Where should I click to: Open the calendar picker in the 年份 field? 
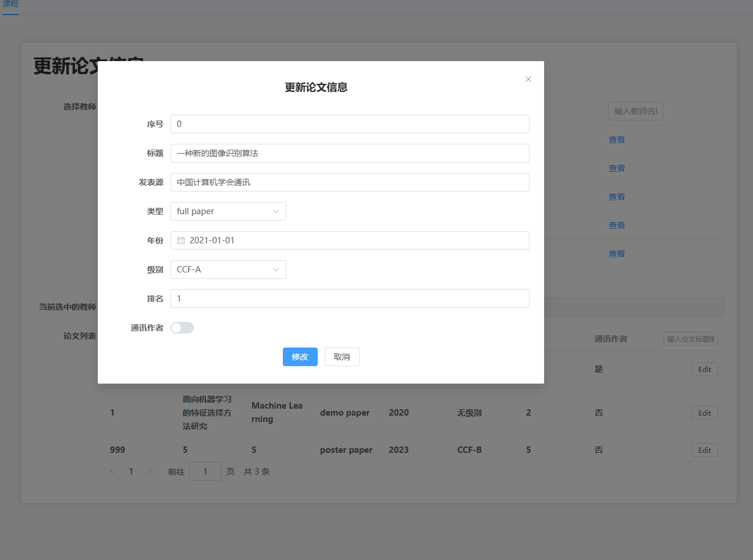tap(181, 240)
